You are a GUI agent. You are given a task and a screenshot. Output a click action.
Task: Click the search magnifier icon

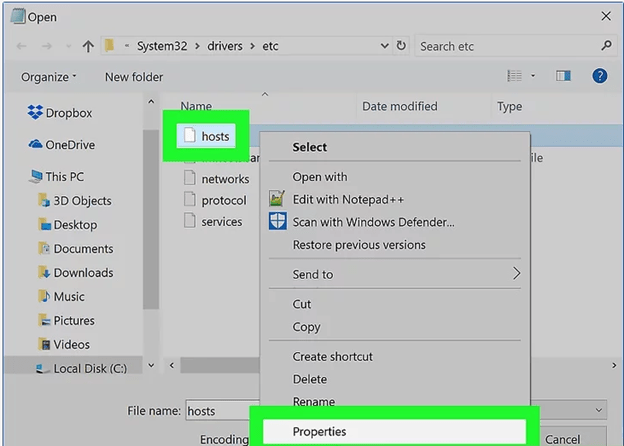606,46
